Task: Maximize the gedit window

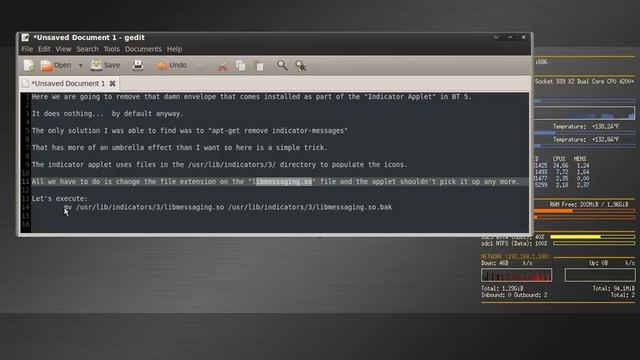Action: [x=510, y=38]
